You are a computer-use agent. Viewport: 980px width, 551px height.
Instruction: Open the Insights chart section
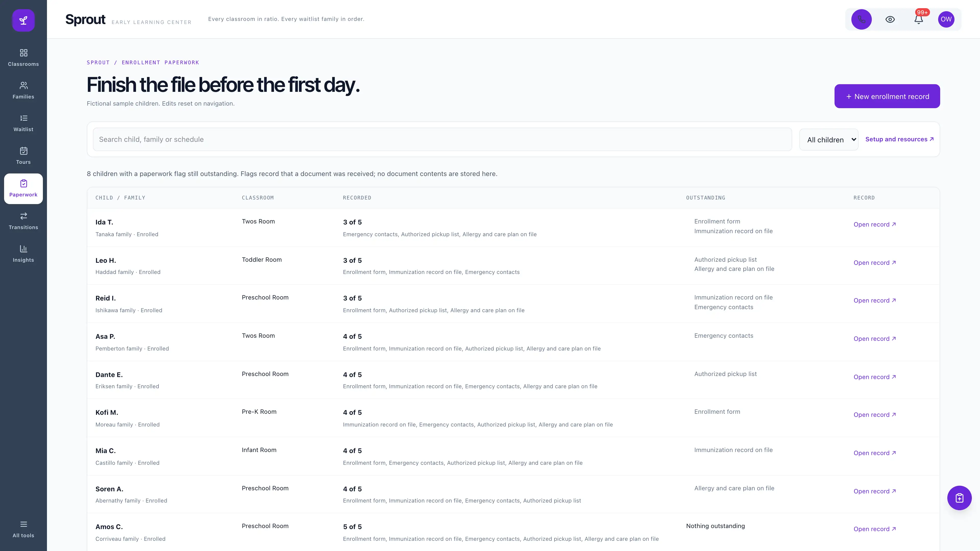[23, 254]
